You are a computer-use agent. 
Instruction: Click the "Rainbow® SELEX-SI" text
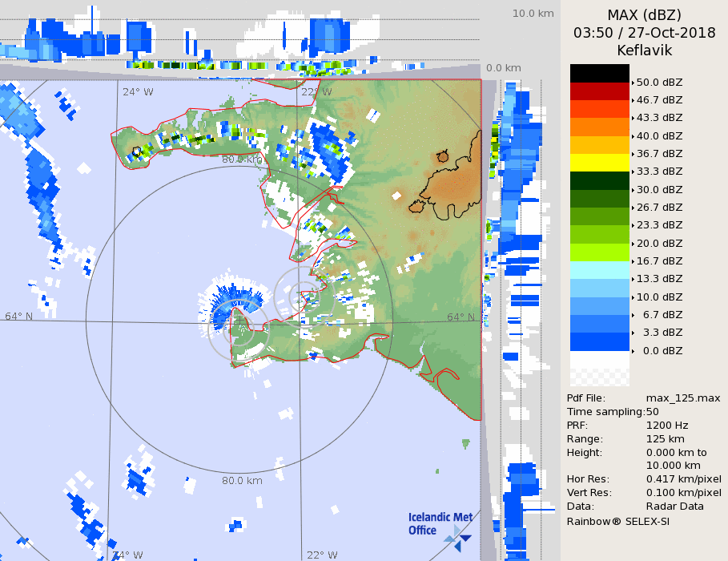(x=617, y=521)
